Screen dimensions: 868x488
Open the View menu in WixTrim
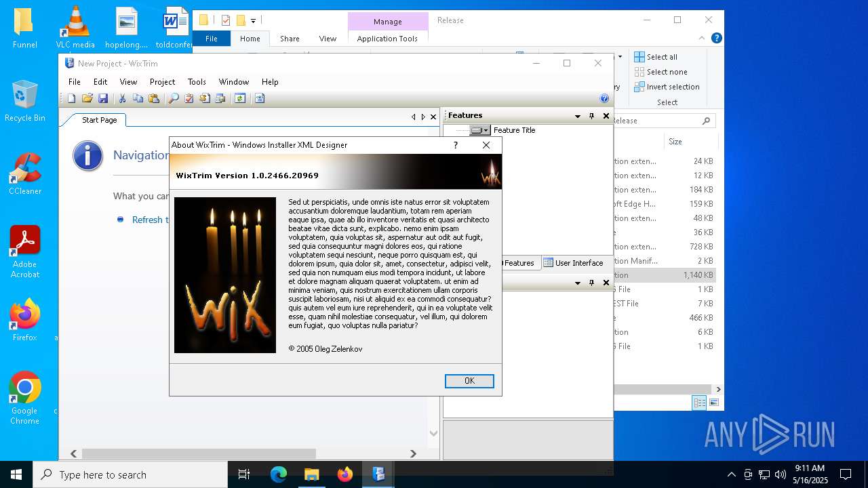point(128,81)
